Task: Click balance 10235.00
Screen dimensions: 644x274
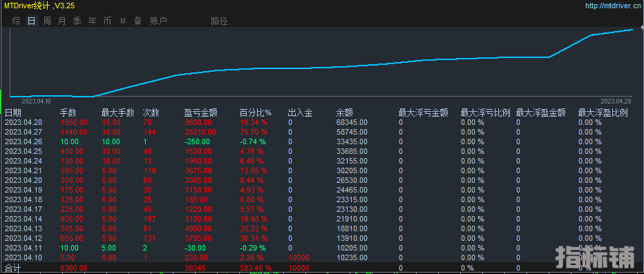Action: pos(352,257)
